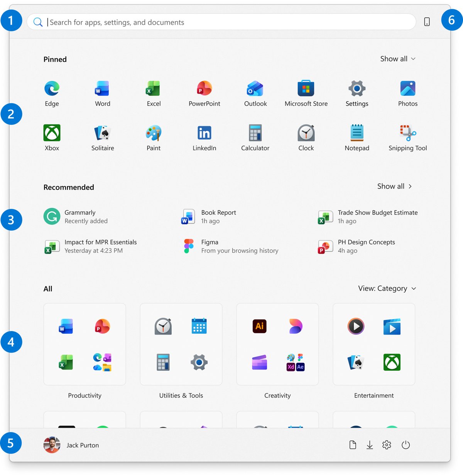Expand more Creativity apps cluster icon
Viewport: 463px width, 476px height.
point(296,362)
